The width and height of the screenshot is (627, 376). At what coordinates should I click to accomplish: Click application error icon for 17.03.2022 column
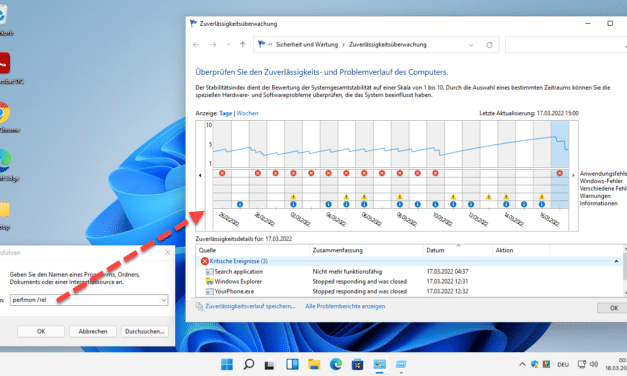tap(559, 173)
